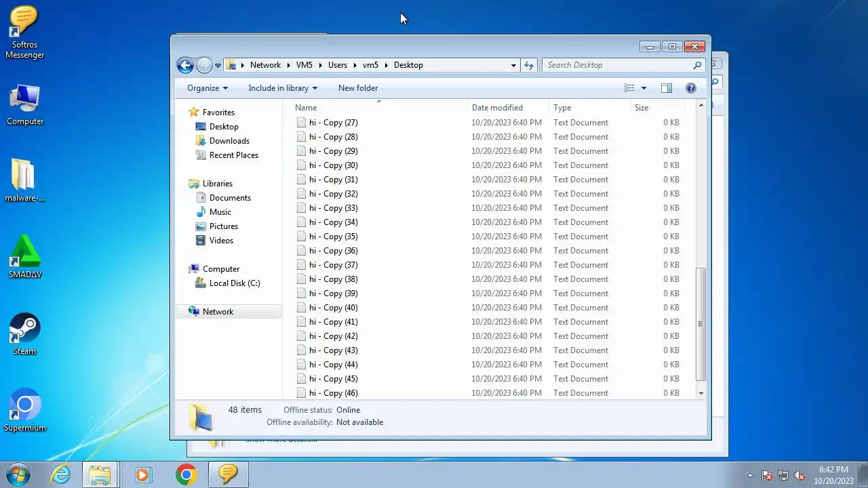
Task: Sort by Date modified column header
Action: tap(509, 108)
